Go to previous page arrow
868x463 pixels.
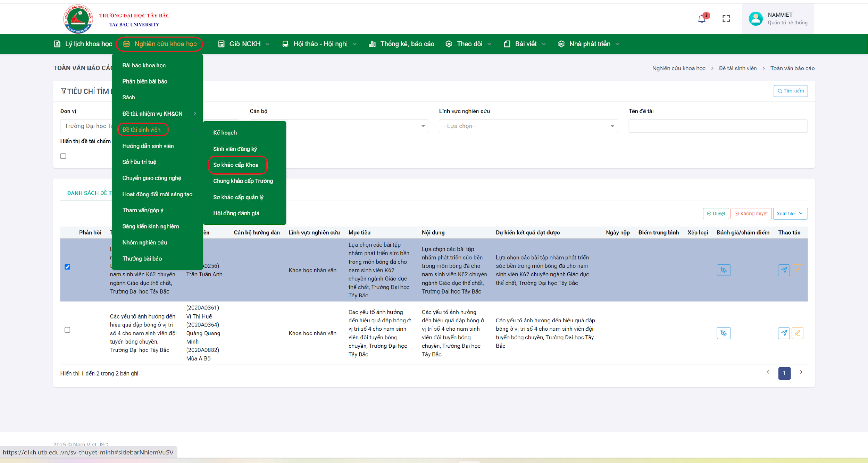[x=769, y=372]
